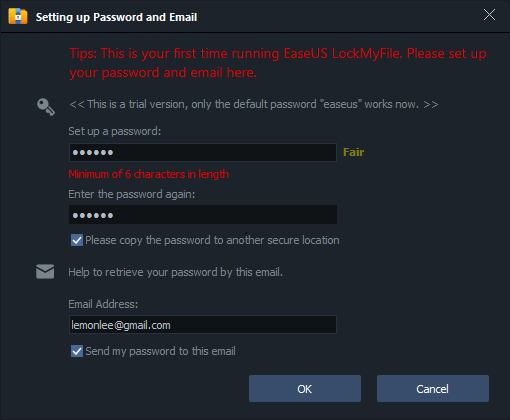Focus the Set up a password field
The height and width of the screenshot is (420, 510).
203,152
